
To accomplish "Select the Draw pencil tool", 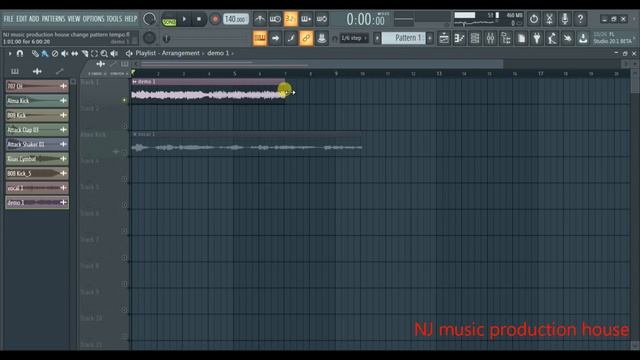I will [x=35, y=53].
